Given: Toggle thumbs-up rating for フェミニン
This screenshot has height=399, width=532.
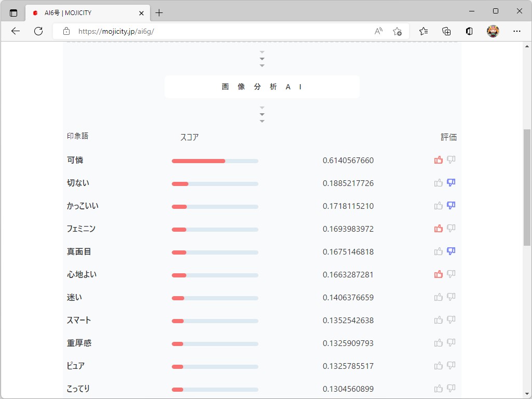Looking at the screenshot, I should tap(438, 228).
